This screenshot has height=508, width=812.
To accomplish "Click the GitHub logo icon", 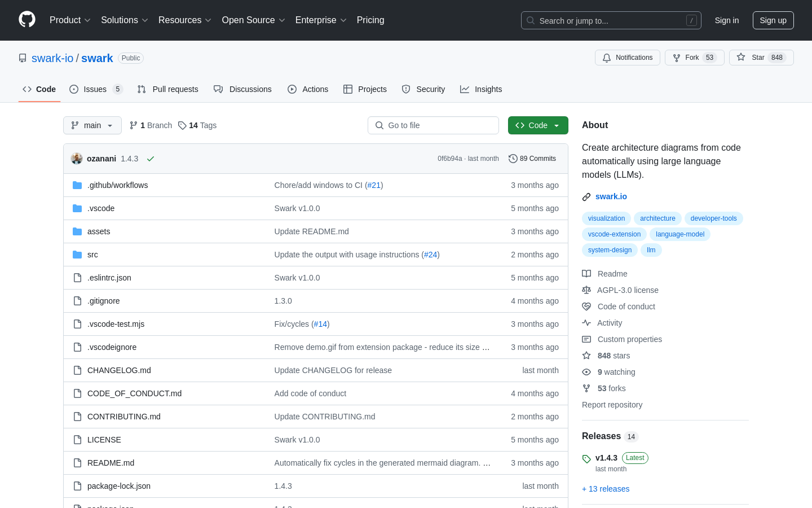I will pyautogui.click(x=27, y=20).
